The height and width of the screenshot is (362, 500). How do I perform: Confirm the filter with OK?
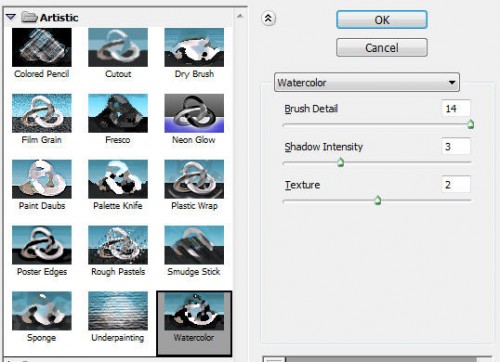tap(382, 20)
